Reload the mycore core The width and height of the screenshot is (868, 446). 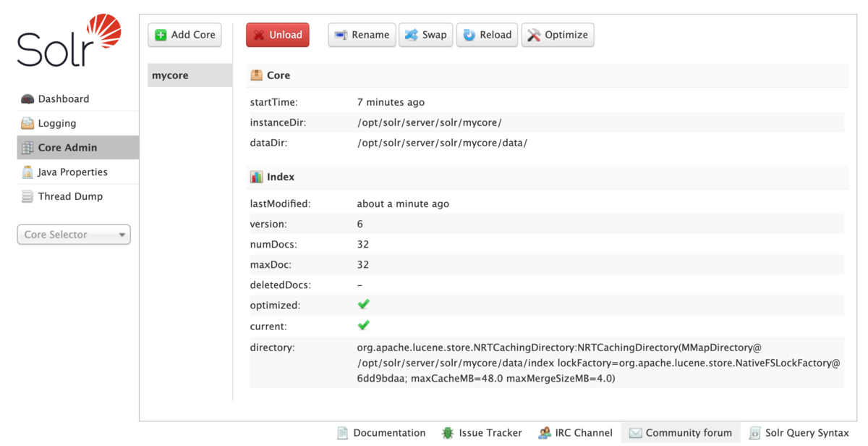(488, 35)
